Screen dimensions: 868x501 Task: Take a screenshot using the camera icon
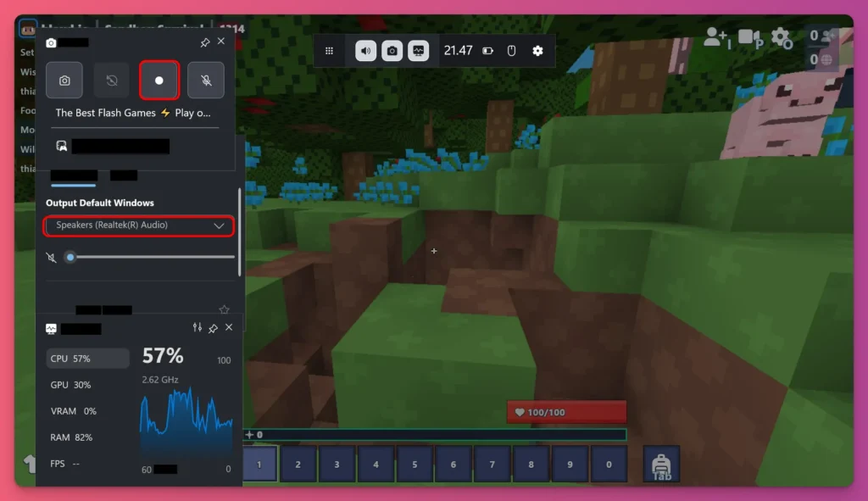(64, 81)
